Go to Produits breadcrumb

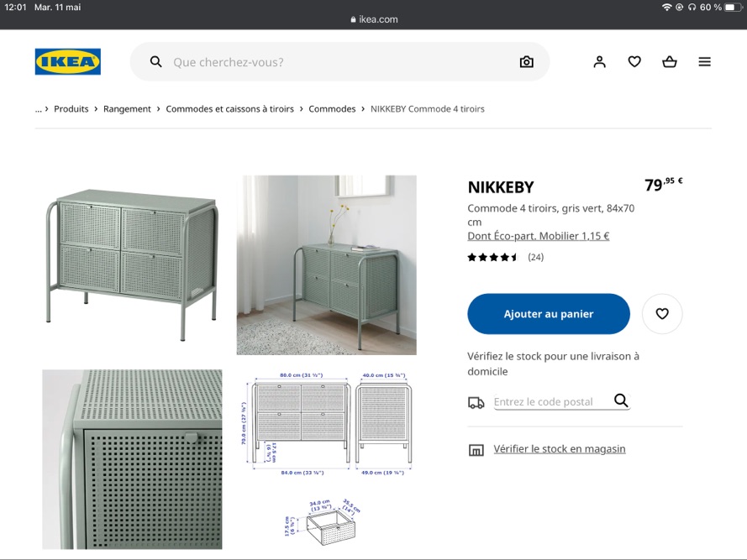[x=71, y=109]
